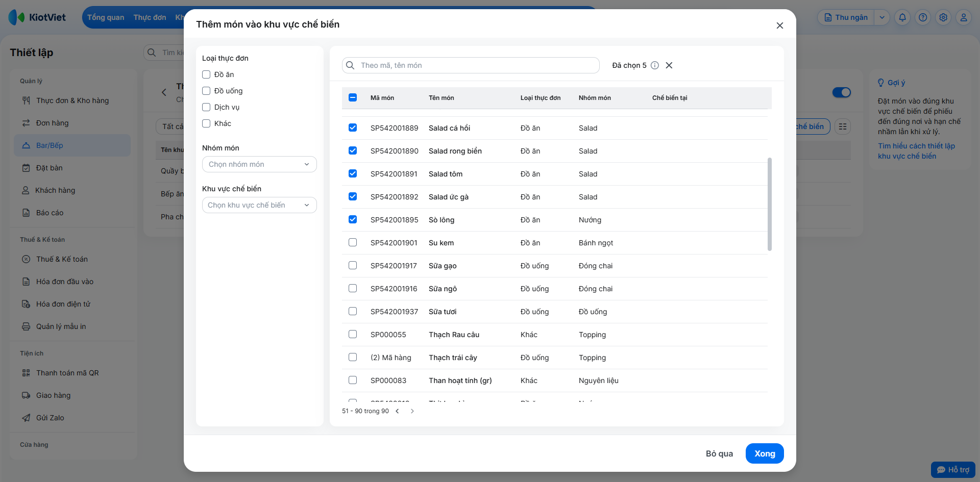Click the Bỏ qua button
Screen dimensions: 980x482
pyautogui.click(x=719, y=453)
